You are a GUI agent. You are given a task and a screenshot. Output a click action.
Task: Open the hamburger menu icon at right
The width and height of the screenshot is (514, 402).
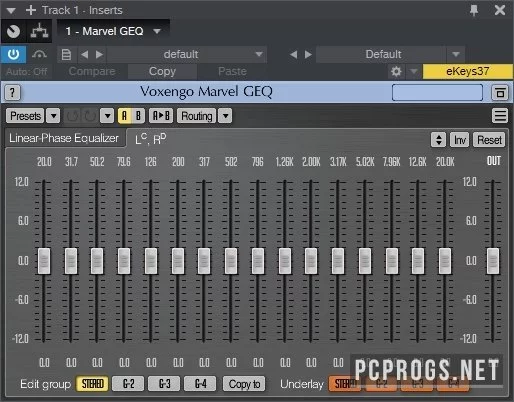[x=499, y=116]
